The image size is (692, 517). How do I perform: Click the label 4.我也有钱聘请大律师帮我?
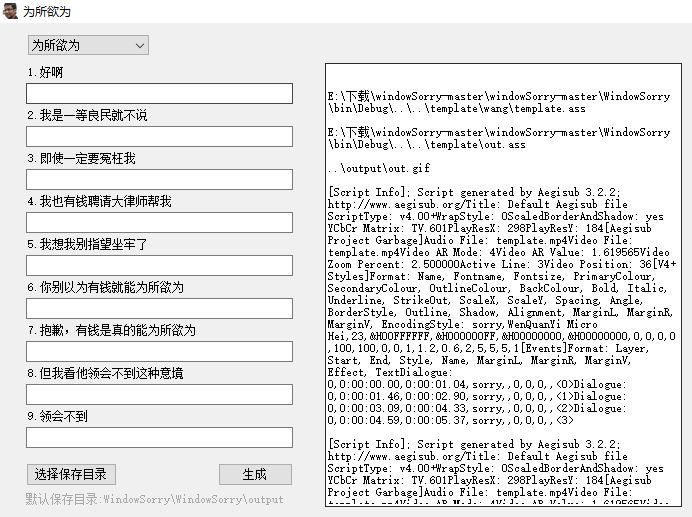[x=99, y=201]
